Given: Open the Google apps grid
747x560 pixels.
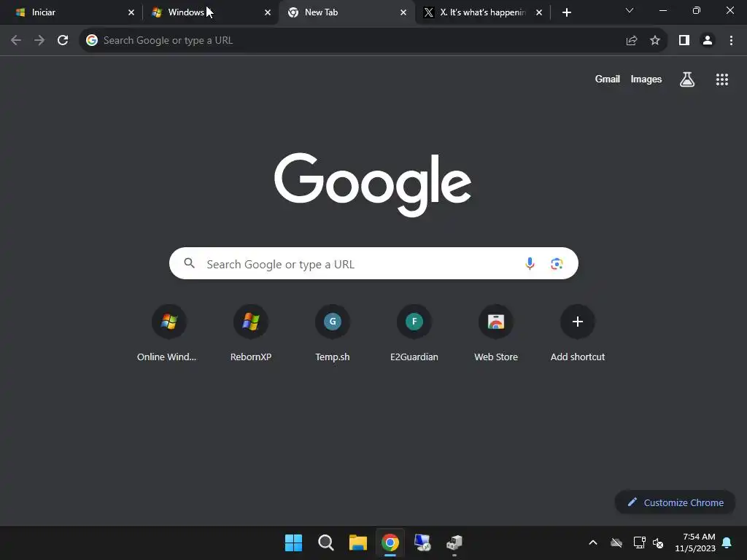Looking at the screenshot, I should click(x=722, y=79).
